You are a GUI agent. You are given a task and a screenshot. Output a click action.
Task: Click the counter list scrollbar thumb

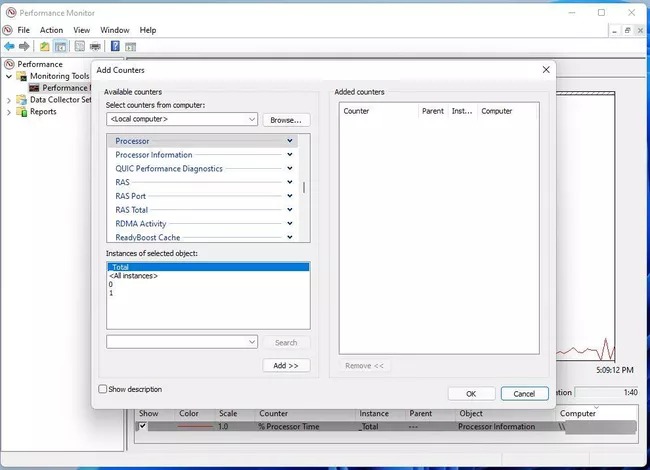[304, 188]
